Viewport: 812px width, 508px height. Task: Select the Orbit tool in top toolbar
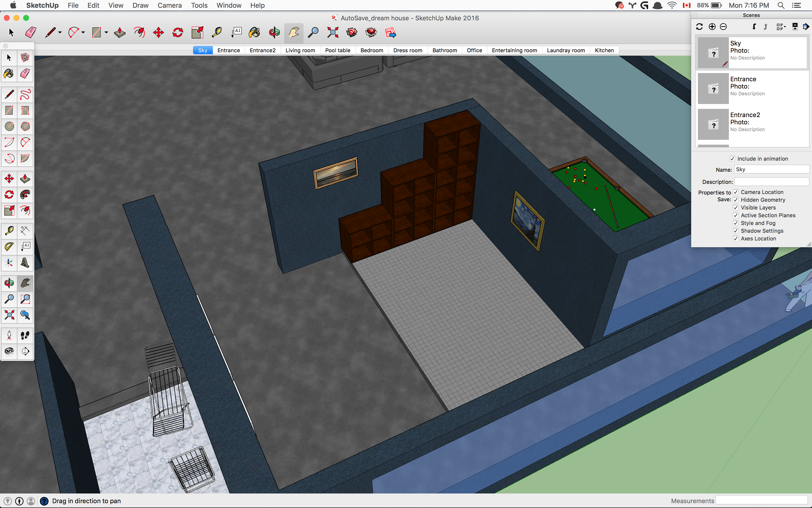[275, 33]
